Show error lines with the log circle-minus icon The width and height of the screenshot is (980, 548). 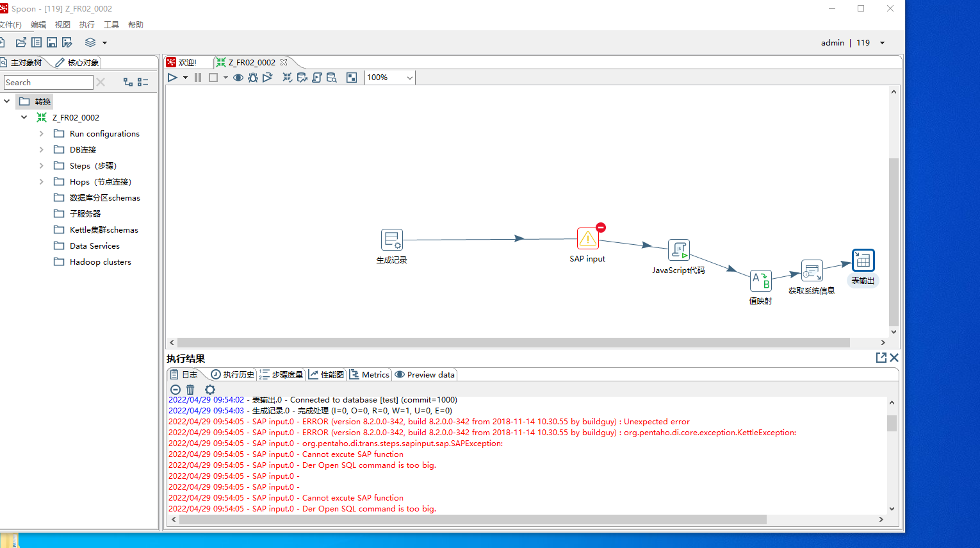(176, 390)
